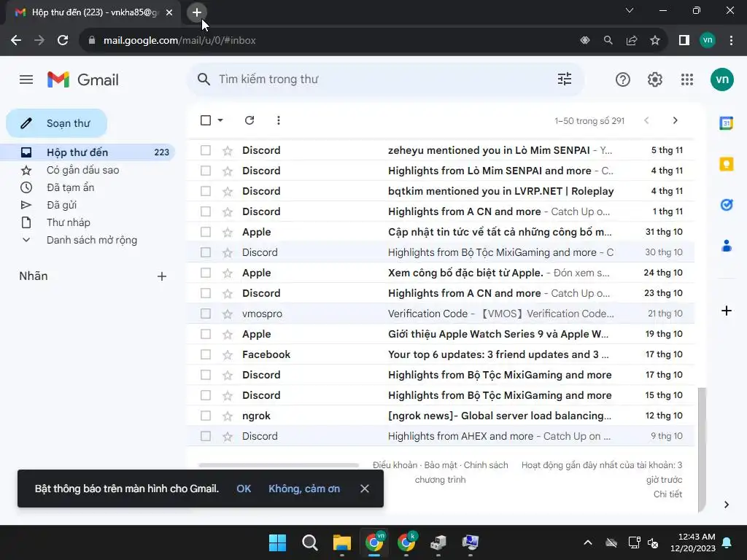747x560 pixels.
Task: Reload the page in Chrome
Action: [63, 41]
